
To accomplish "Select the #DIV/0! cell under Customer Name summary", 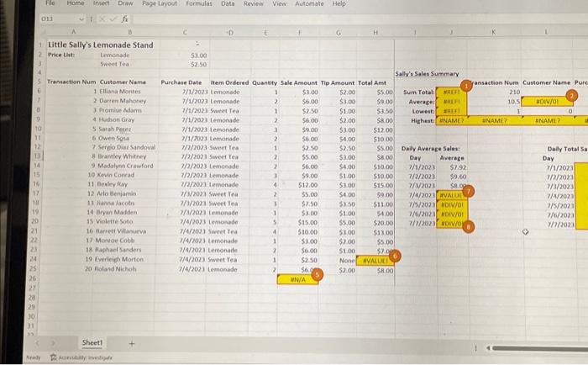I will (x=547, y=102).
